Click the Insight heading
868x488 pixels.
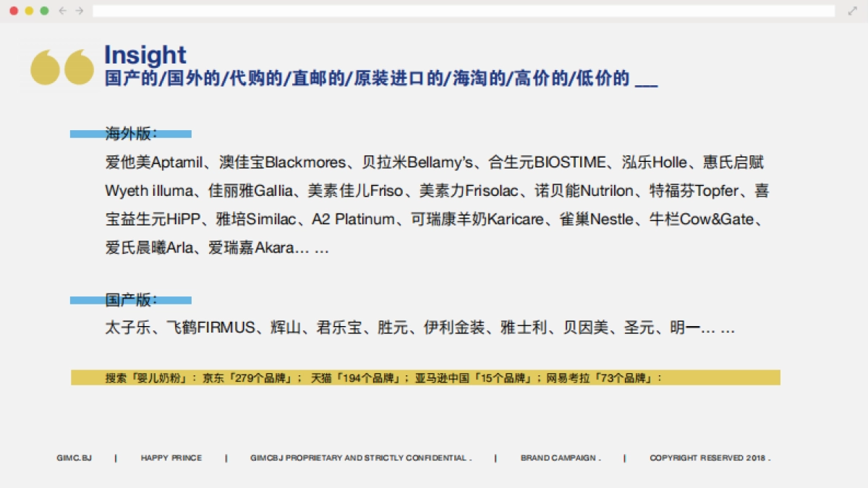(144, 54)
